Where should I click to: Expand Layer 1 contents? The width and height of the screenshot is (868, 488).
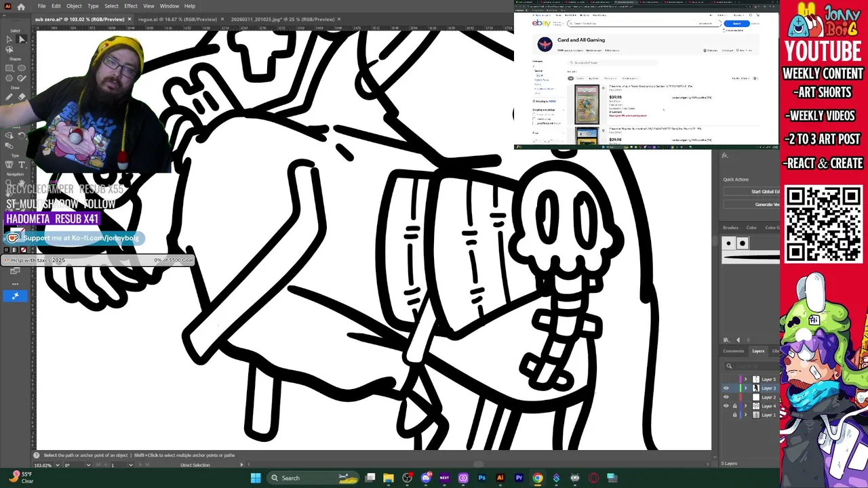click(x=745, y=415)
